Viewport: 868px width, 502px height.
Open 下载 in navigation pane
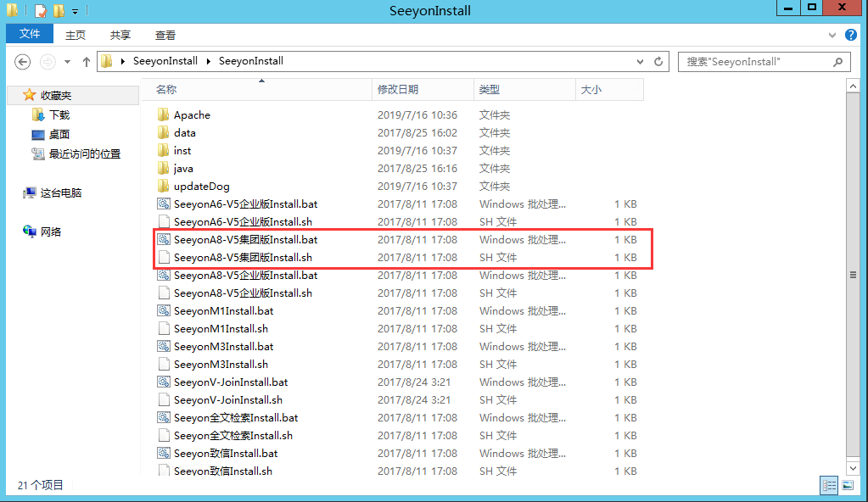[59, 114]
